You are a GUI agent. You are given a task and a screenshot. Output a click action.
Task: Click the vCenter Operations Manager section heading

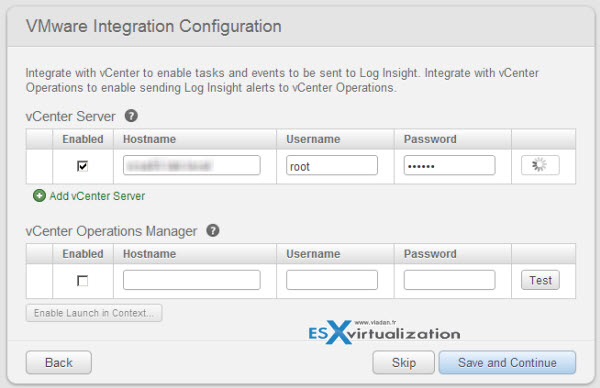click(111, 231)
